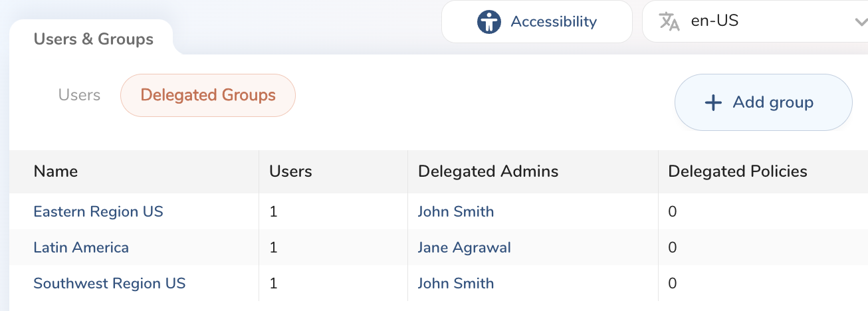Screen dimensions: 868x311
Task: Switch to the Users tab
Action: click(x=79, y=95)
